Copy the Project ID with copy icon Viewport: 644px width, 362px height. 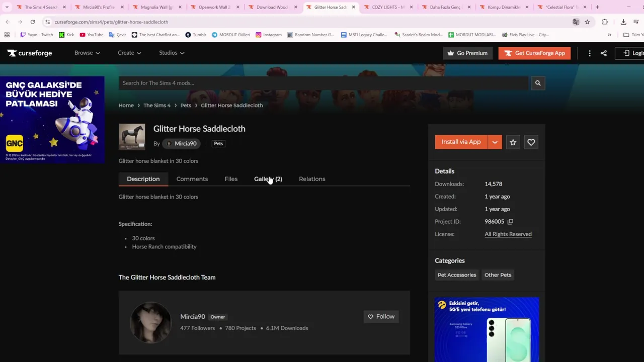(x=510, y=222)
